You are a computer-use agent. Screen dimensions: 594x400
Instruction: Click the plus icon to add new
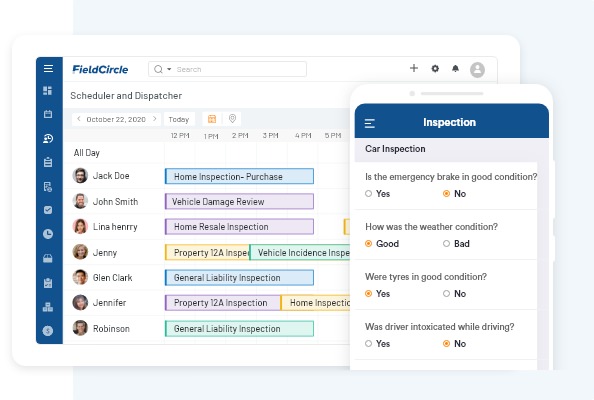[x=414, y=68]
